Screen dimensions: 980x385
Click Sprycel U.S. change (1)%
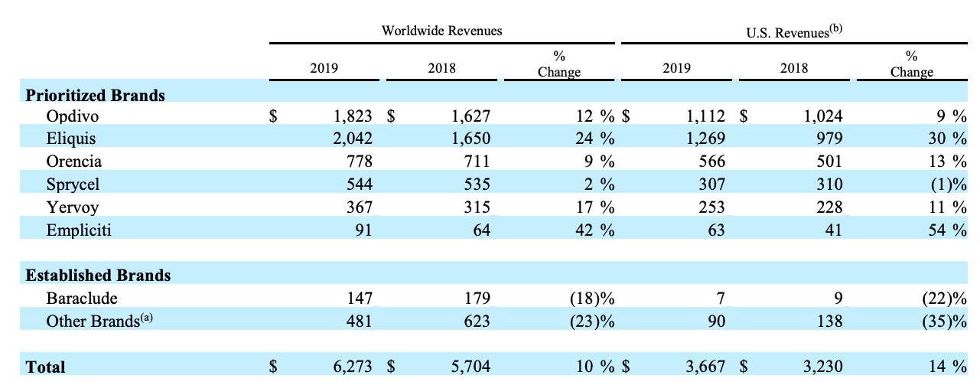[x=951, y=184]
